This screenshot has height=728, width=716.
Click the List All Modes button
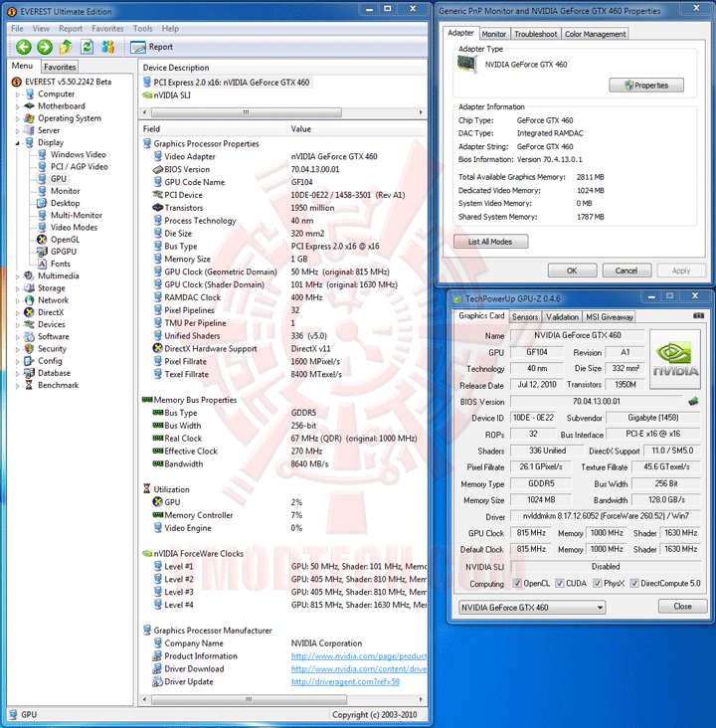click(490, 242)
